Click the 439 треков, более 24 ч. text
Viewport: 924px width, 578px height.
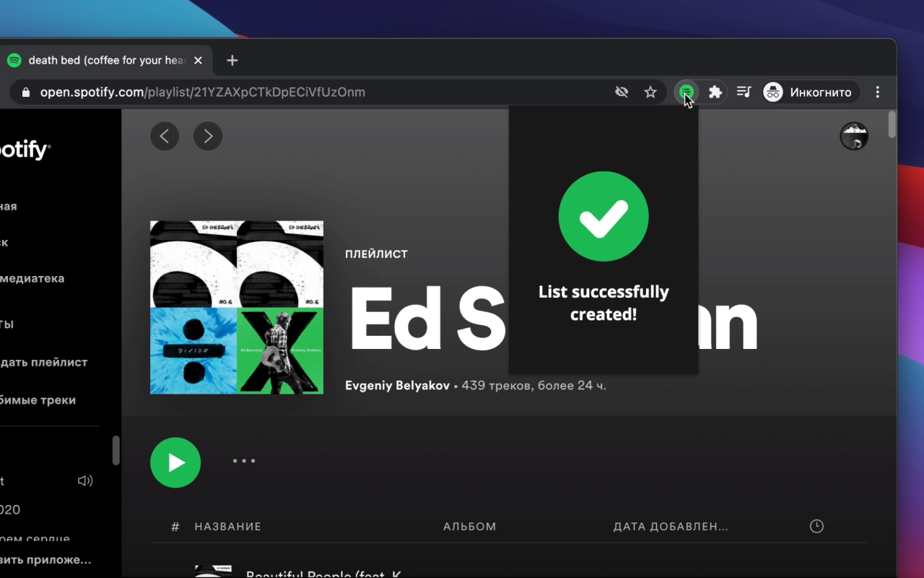tap(533, 386)
